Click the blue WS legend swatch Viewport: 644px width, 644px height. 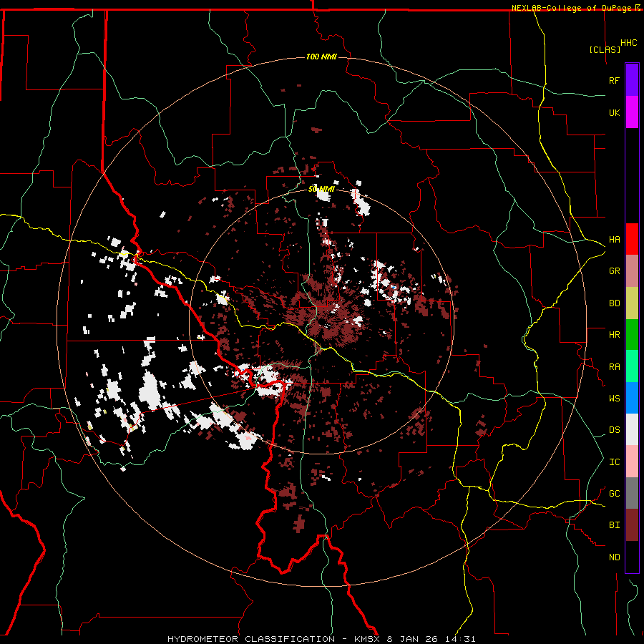pos(632,398)
